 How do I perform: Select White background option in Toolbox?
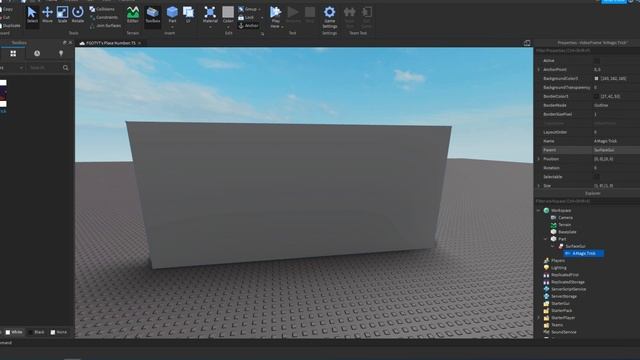(x=14, y=332)
